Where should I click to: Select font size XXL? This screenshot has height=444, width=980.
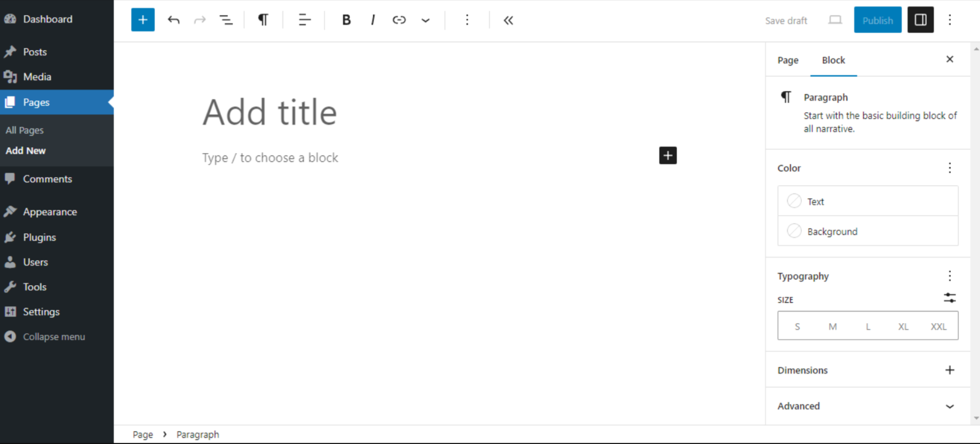click(x=939, y=327)
